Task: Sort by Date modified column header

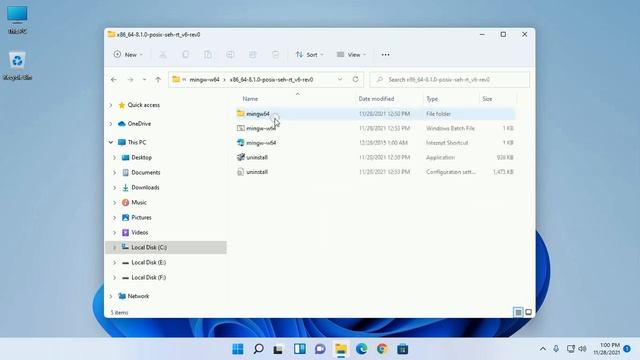Action: (376, 99)
